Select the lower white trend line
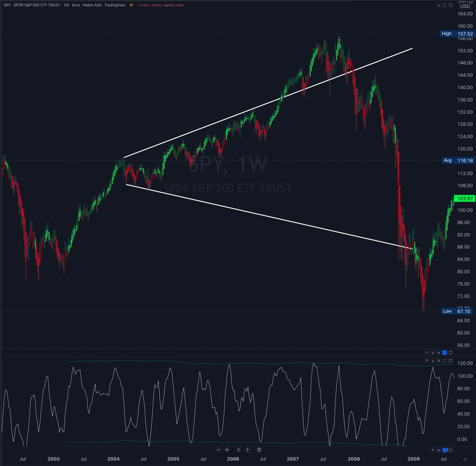This screenshot has width=476, height=466. coord(269,217)
